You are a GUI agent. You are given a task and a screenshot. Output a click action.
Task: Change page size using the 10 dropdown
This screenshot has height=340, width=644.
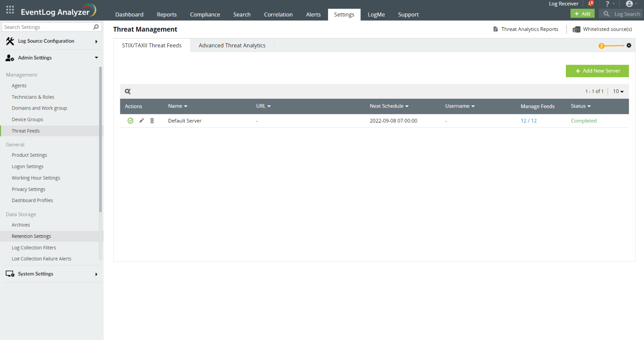click(x=617, y=91)
